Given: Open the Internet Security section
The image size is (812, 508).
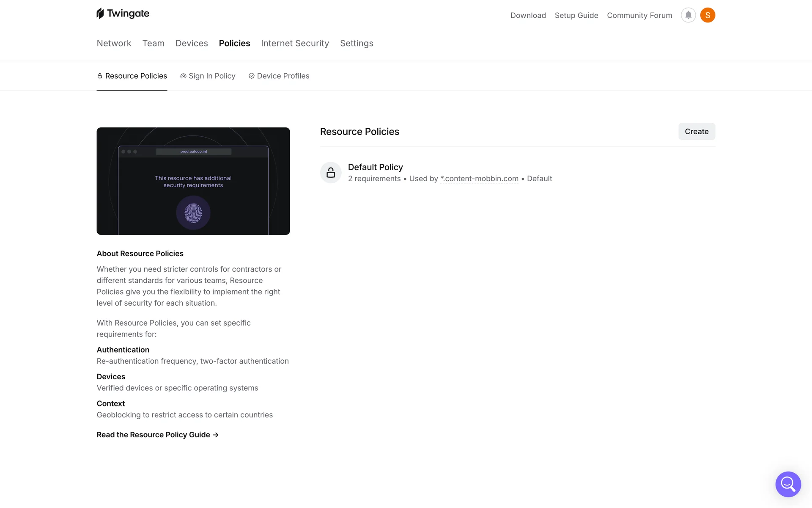Looking at the screenshot, I should point(295,43).
